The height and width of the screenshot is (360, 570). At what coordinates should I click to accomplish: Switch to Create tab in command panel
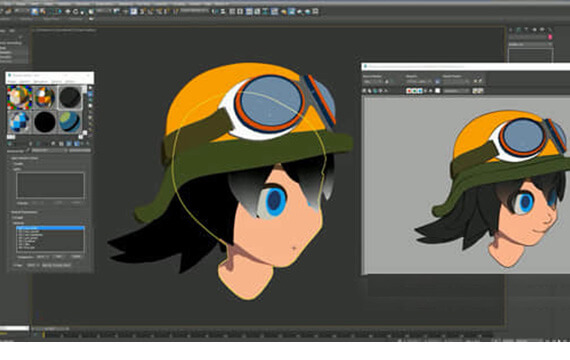[511, 30]
